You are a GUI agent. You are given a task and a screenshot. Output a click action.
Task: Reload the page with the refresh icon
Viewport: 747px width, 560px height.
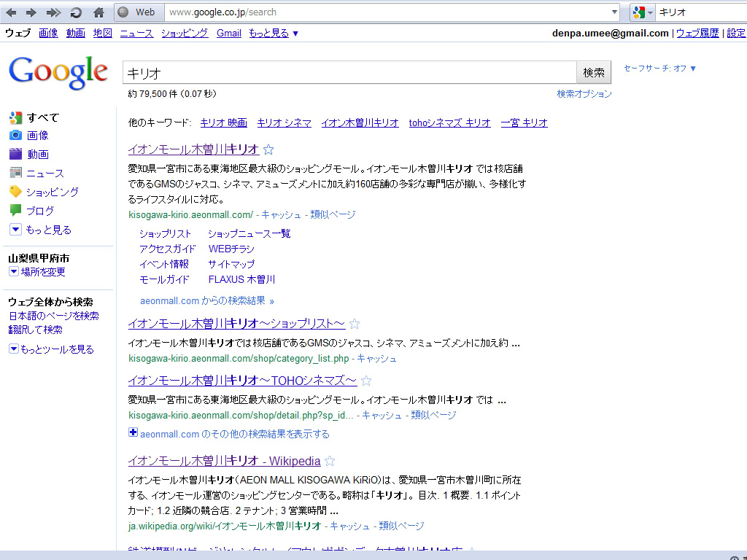click(76, 12)
